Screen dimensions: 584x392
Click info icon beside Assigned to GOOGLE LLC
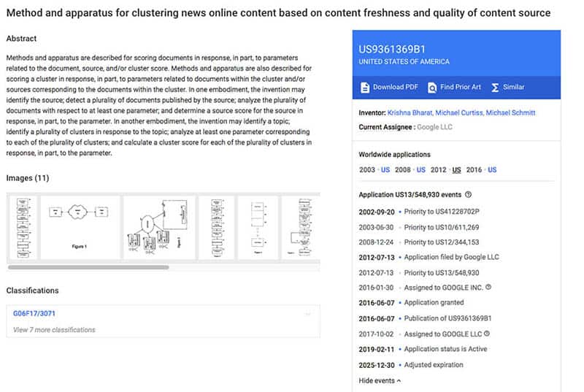point(487,334)
